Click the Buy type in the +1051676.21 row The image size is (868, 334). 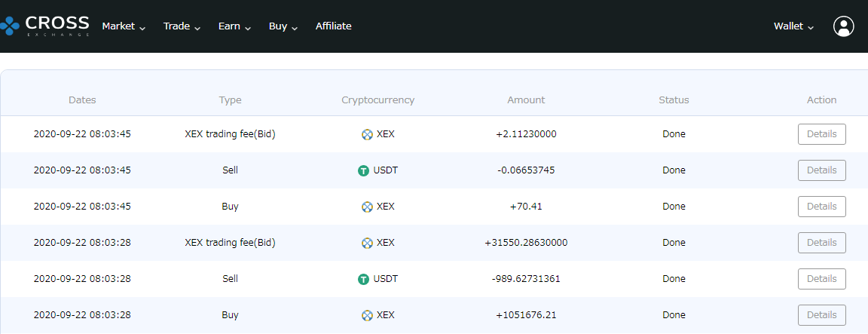point(231,314)
